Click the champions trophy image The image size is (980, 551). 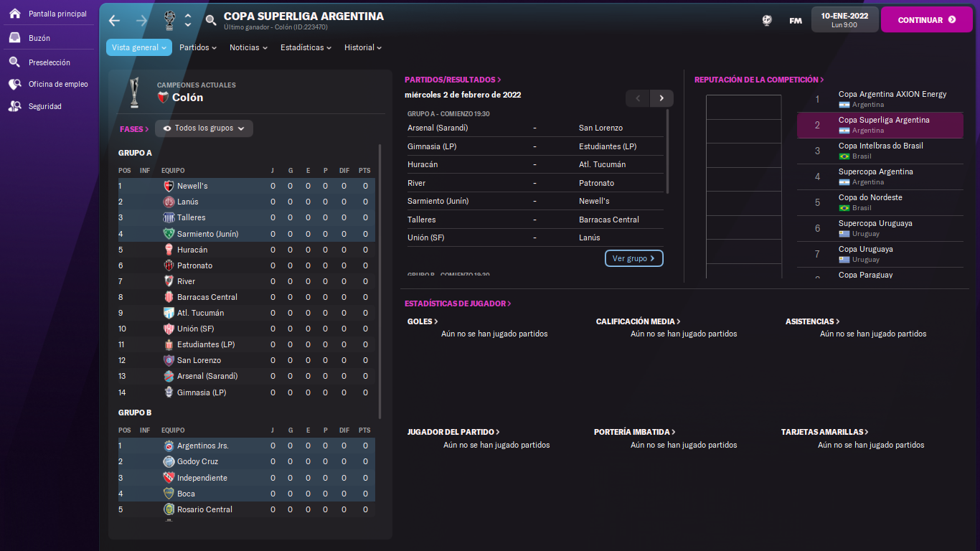click(x=134, y=92)
